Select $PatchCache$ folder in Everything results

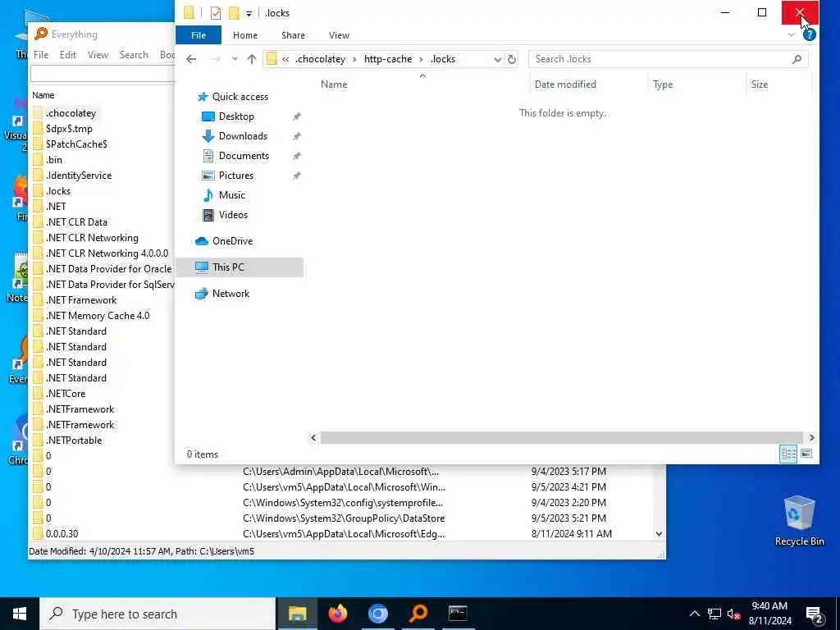[76, 144]
